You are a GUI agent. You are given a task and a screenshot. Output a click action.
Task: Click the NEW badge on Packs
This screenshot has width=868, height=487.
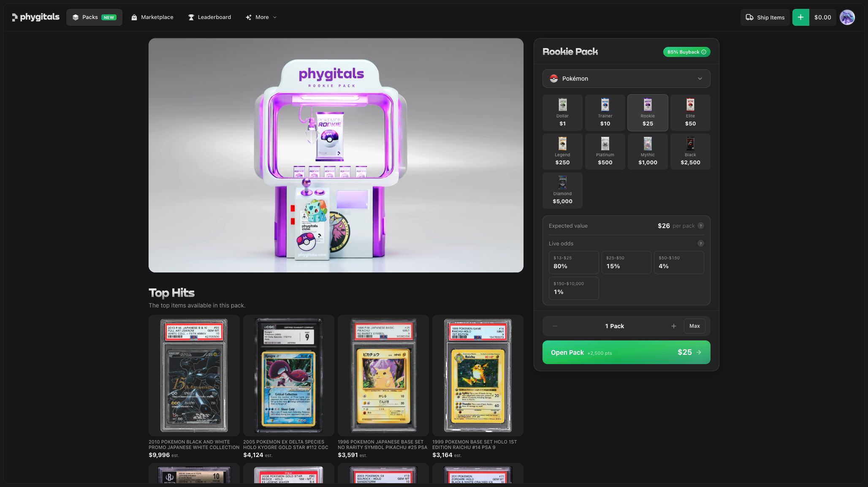pos(109,17)
